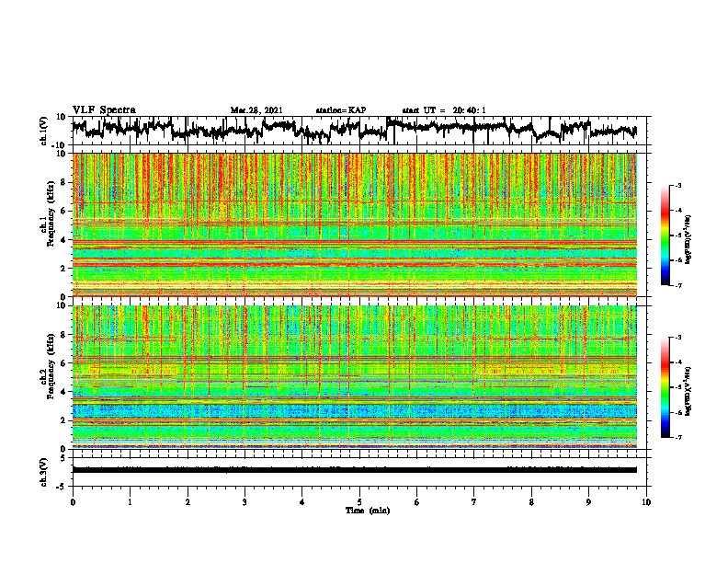Screen dimensions: 728x563
Task: Click the ch.2 color scale log(PSD) label
Action: click(688, 391)
